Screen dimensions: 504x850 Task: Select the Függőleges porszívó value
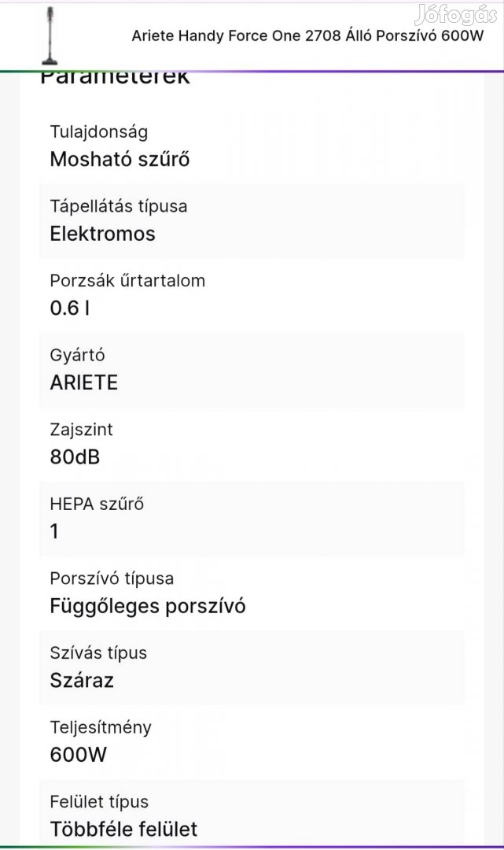(x=148, y=607)
